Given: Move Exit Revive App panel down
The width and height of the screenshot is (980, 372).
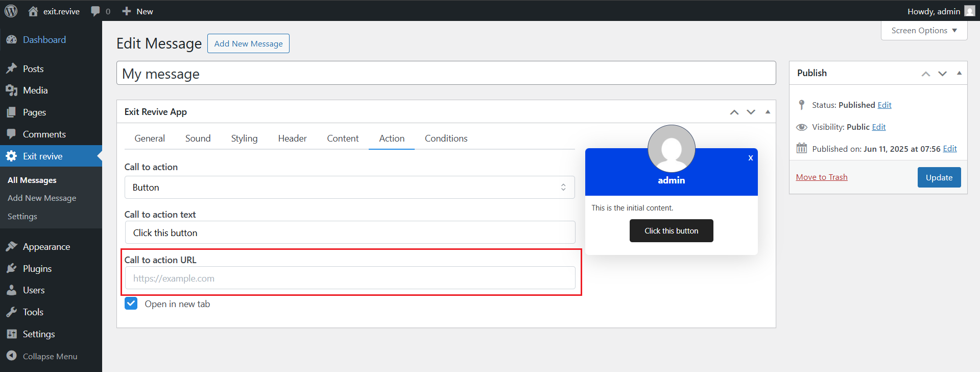Looking at the screenshot, I should click(x=751, y=112).
